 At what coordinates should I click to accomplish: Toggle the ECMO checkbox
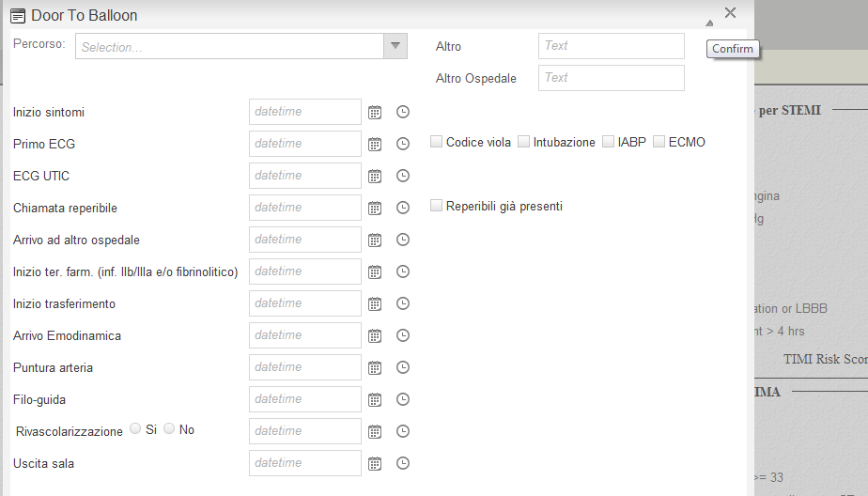click(x=659, y=142)
